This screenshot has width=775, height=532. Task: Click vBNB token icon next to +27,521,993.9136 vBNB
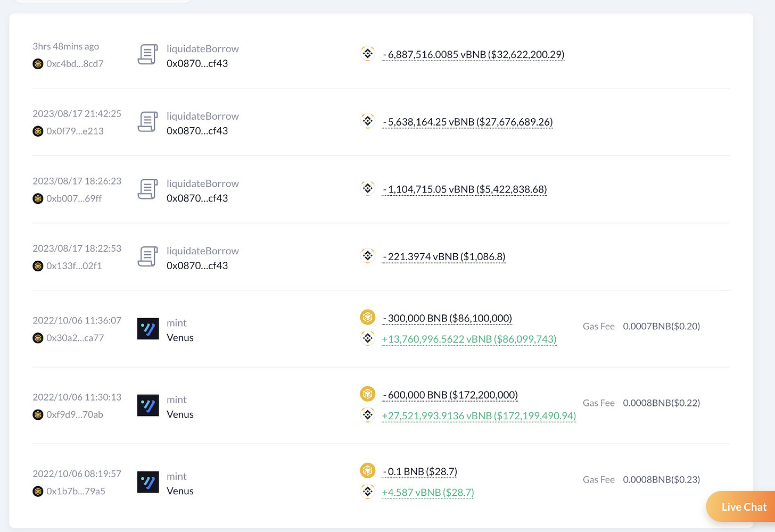(x=368, y=415)
